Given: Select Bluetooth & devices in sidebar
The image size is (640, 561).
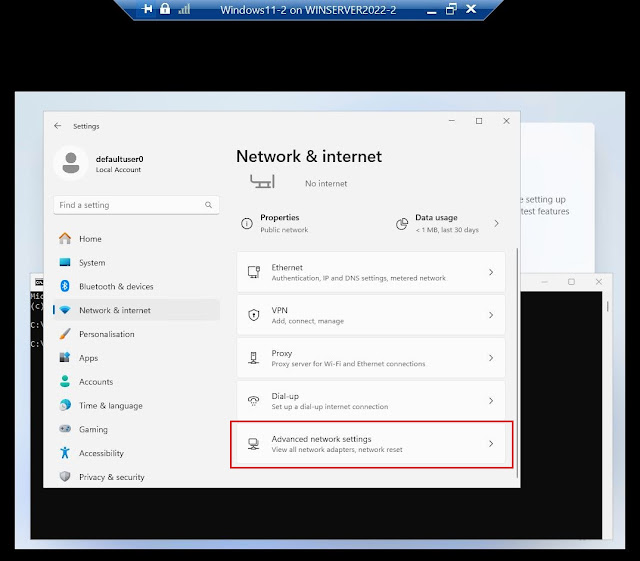Looking at the screenshot, I should tap(136, 286).
